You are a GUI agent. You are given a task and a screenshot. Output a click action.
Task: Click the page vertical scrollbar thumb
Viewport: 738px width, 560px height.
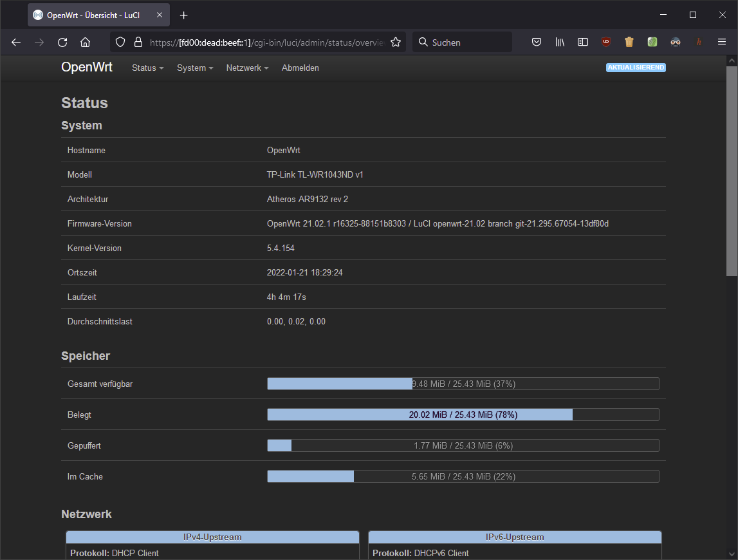click(732, 171)
